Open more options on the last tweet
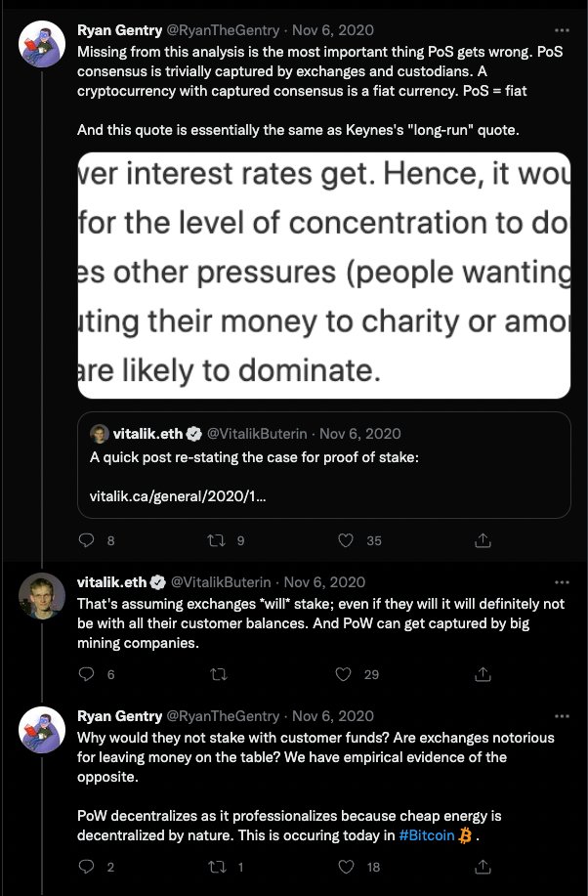 pos(563,716)
